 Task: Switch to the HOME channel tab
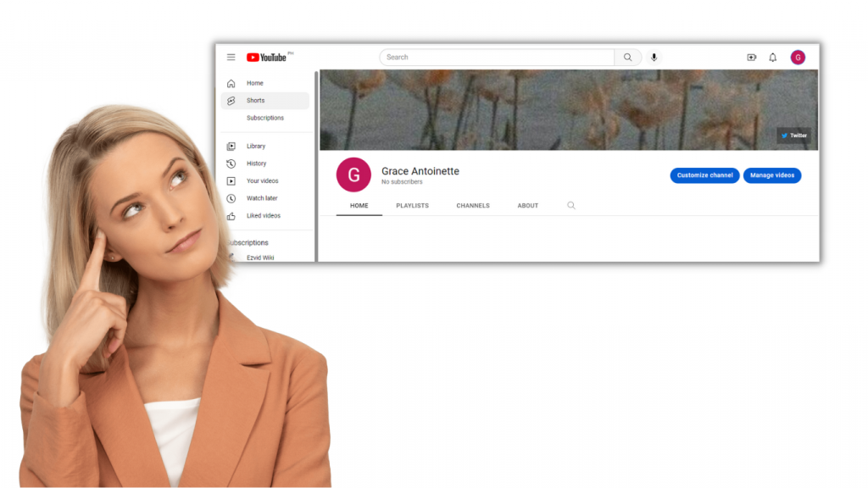tap(359, 205)
